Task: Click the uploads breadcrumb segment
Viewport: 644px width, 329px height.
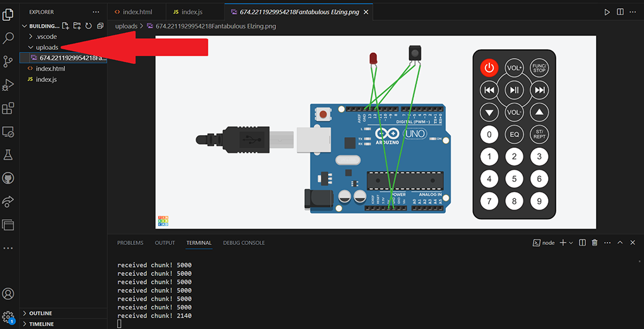Action: point(126,27)
